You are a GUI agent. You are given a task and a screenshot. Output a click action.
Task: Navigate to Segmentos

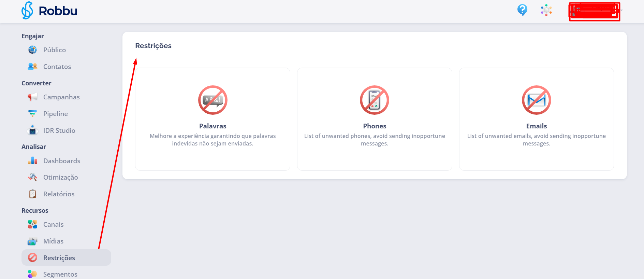[60, 274]
